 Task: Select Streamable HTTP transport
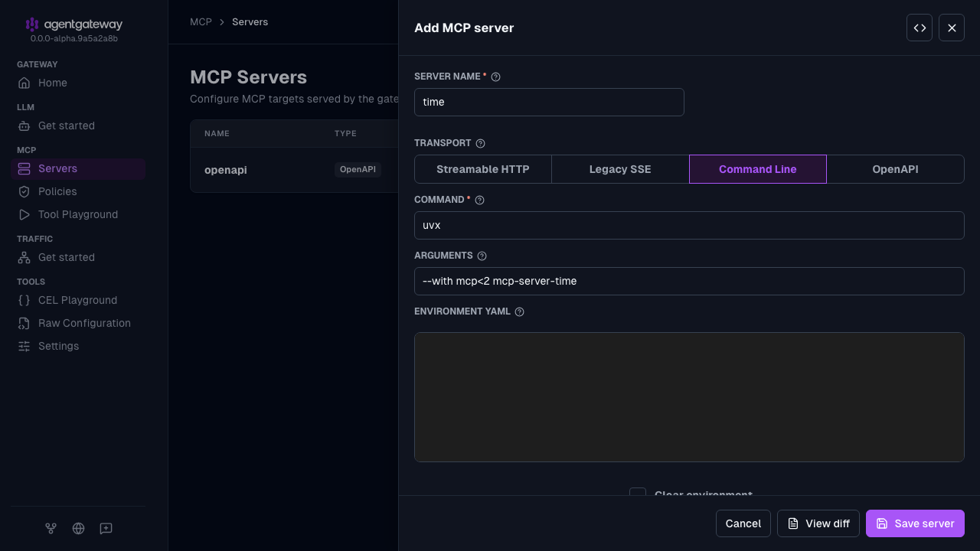click(x=483, y=169)
